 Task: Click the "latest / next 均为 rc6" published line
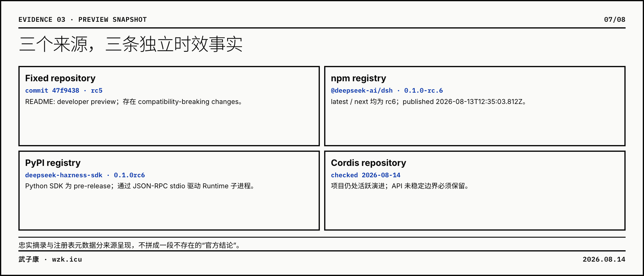pos(429,102)
